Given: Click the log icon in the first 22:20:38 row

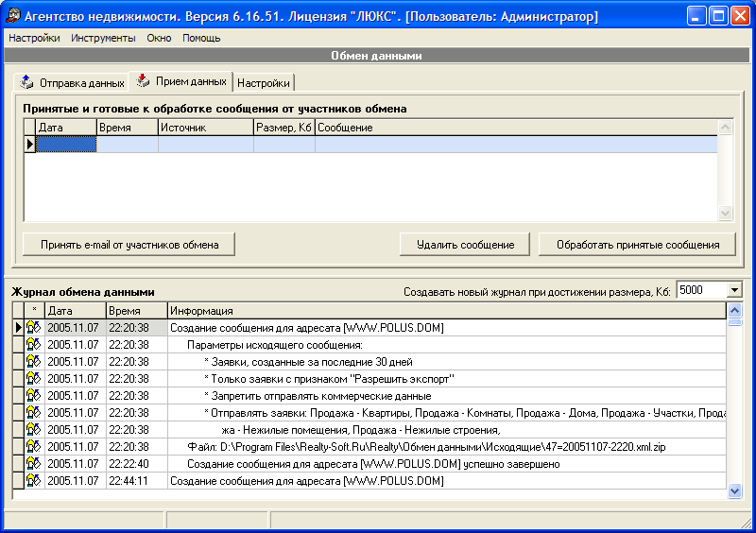Looking at the screenshot, I should click(34, 328).
